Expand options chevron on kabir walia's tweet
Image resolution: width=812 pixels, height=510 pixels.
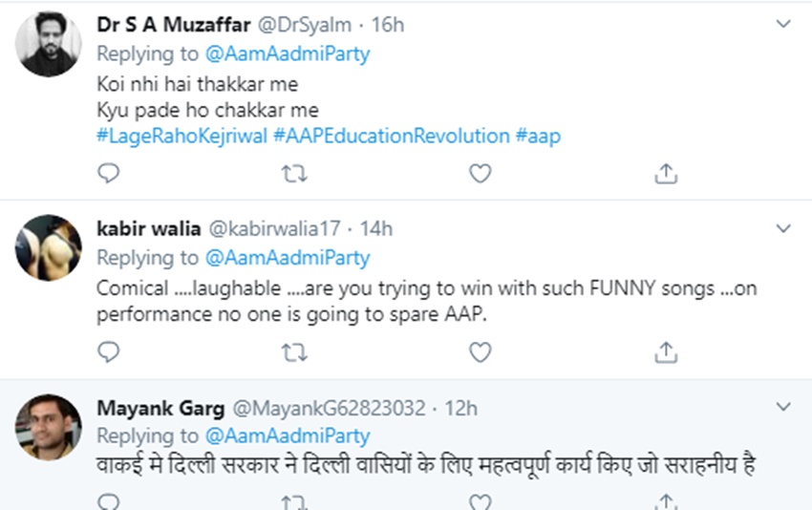tap(783, 229)
